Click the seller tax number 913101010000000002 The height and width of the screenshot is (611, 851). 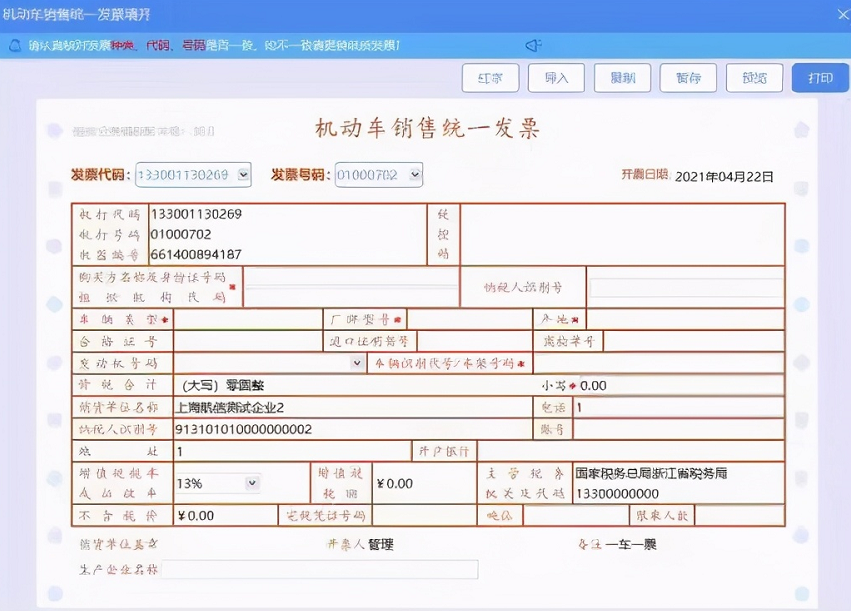pos(244,430)
